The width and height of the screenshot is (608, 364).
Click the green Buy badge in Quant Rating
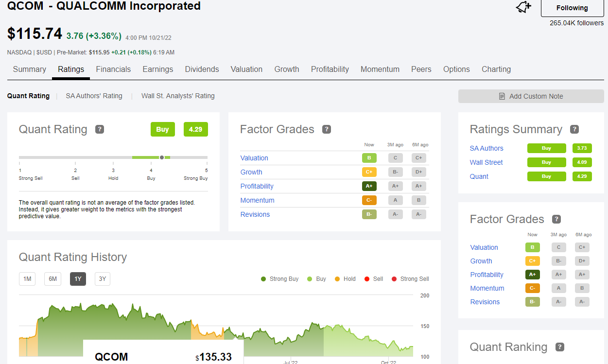tap(162, 129)
